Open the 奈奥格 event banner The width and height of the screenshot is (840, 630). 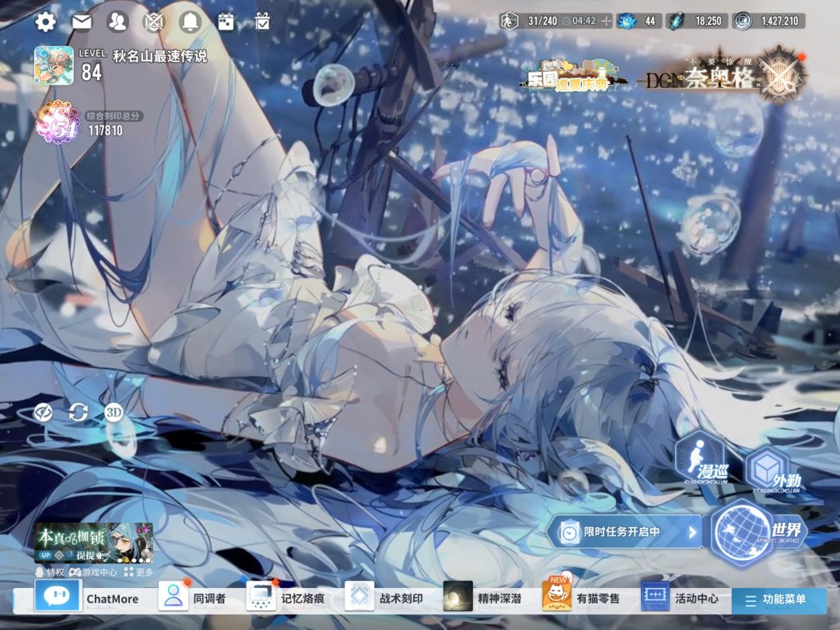point(702,79)
